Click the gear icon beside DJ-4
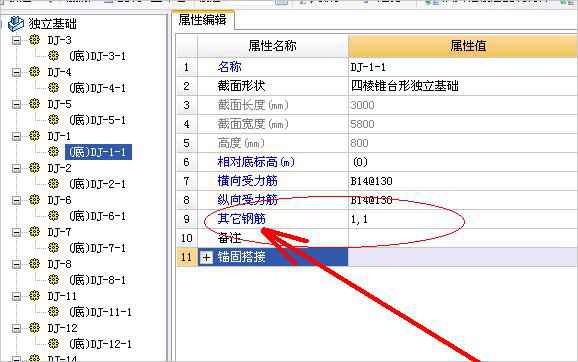This screenshot has width=578, height=362. click(34, 72)
